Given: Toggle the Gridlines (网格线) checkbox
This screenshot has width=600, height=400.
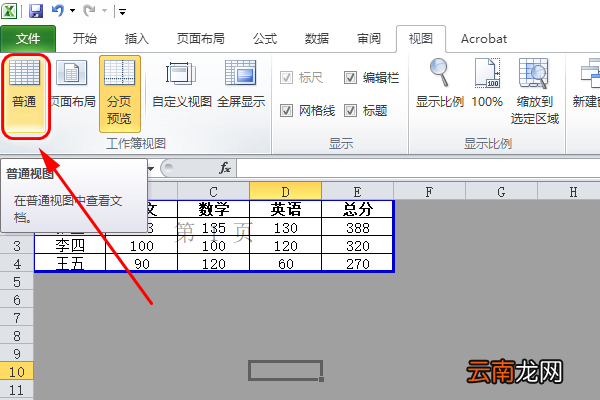Looking at the screenshot, I should [286, 111].
